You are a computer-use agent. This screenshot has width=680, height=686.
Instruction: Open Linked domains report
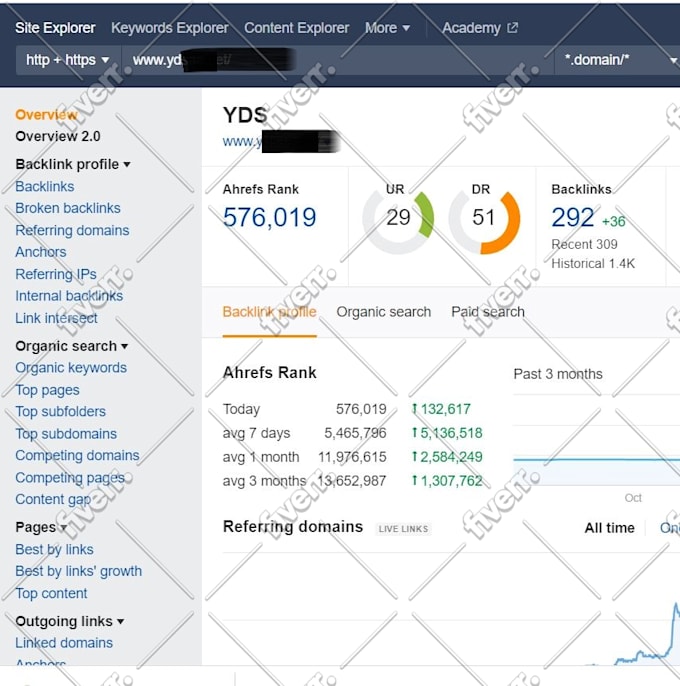coord(64,643)
